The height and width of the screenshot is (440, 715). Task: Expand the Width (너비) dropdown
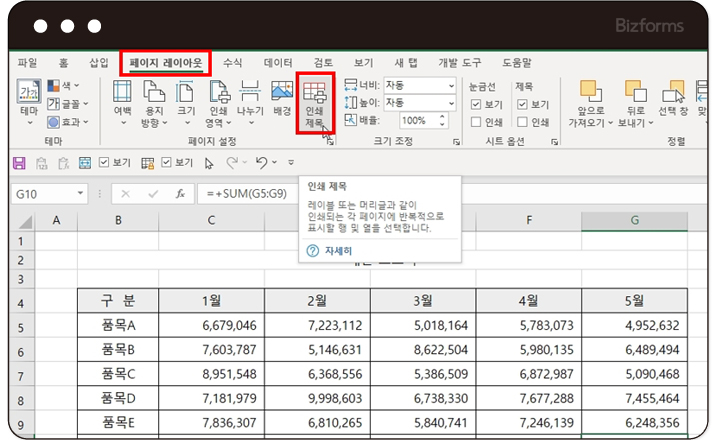coord(450,86)
